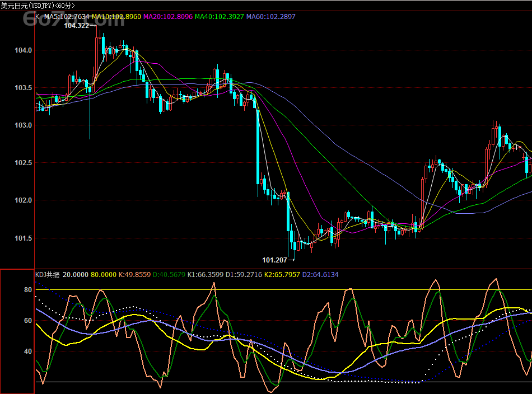The image size is (532, 394).
Task: Click the 103.0 price axis label
Action: pyautogui.click(x=23, y=125)
